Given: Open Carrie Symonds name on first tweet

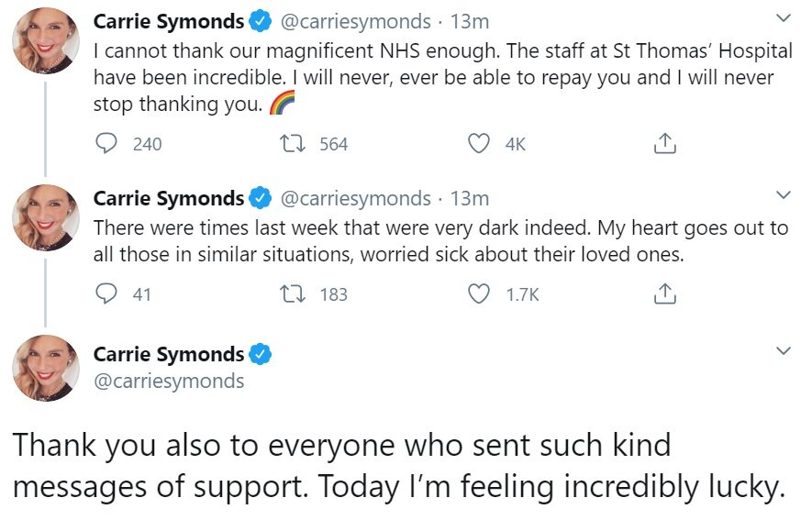Looking at the screenshot, I should [169, 21].
